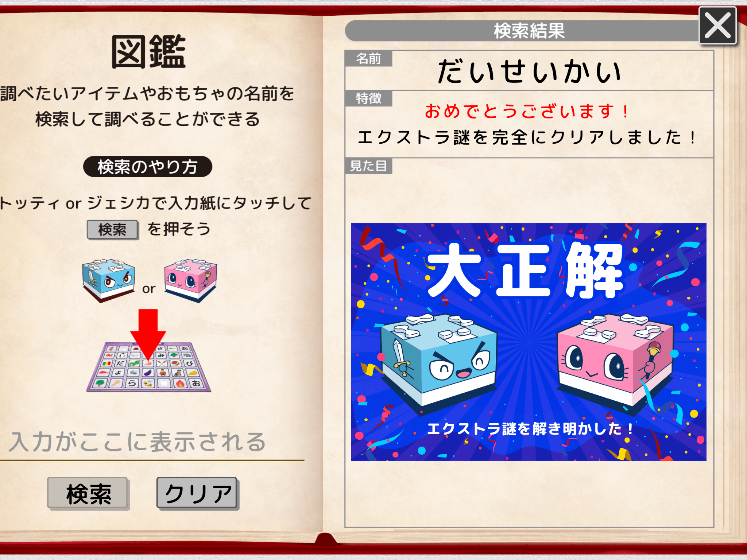Click the 検索のやり方 black pill label
Image resolution: width=747 pixels, height=560 pixels.
point(148,167)
